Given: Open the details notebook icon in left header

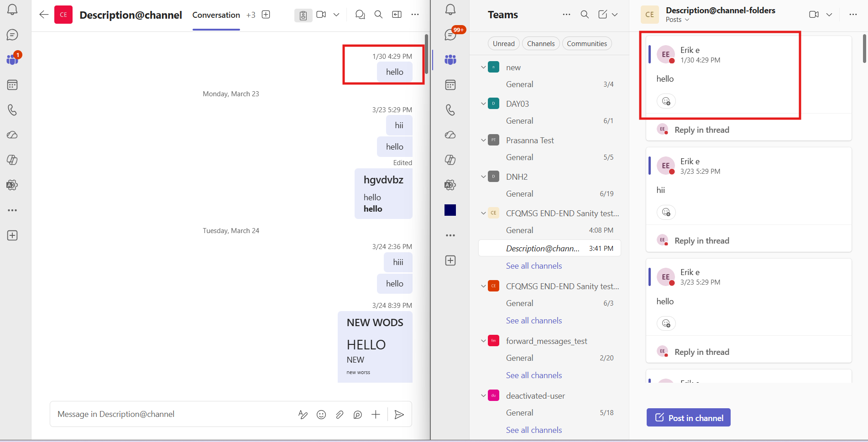Looking at the screenshot, I should click(303, 16).
